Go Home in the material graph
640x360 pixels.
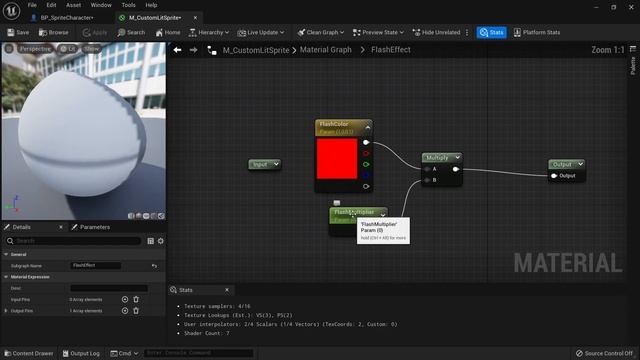point(168,33)
